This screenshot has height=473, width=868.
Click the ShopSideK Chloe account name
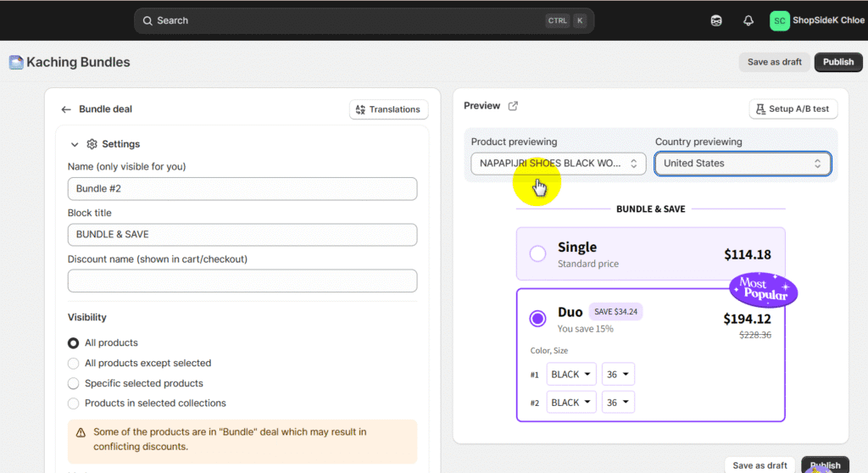click(x=828, y=20)
